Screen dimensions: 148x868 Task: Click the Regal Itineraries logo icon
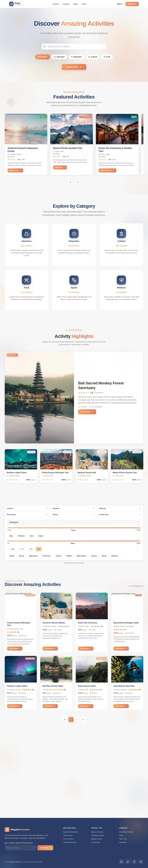[x=11, y=4]
